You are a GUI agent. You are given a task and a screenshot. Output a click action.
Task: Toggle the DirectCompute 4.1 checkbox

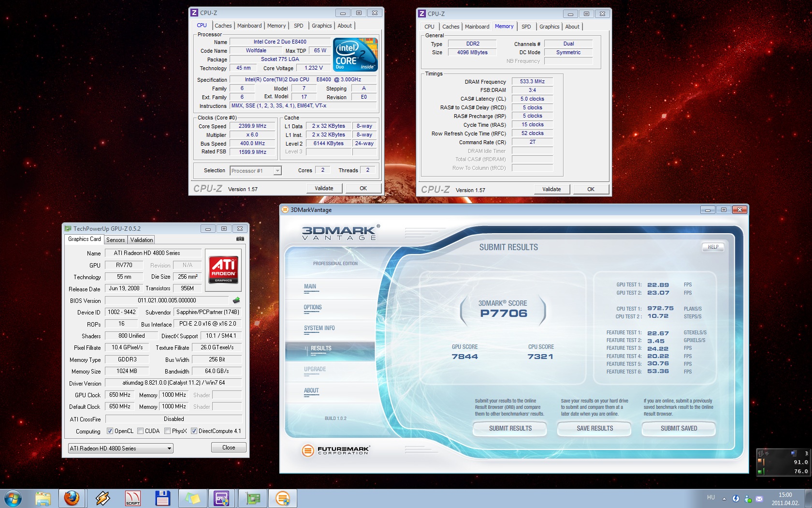point(194,431)
